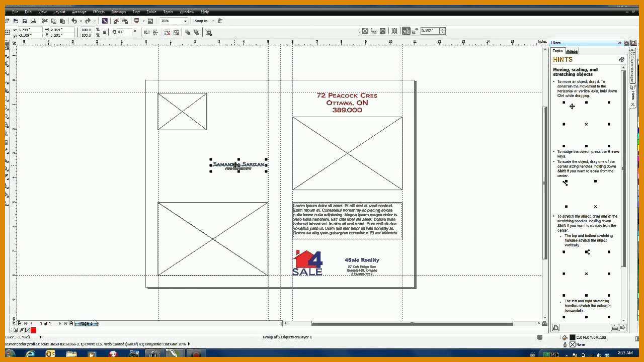Open the Undo history dropdown arrow
644x362 pixels.
click(x=80, y=21)
